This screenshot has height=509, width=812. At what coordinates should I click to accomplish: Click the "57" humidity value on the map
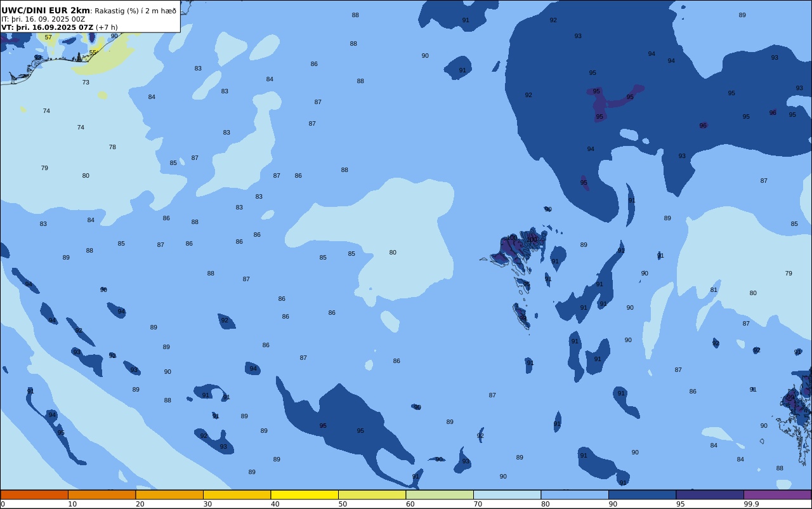click(x=48, y=37)
